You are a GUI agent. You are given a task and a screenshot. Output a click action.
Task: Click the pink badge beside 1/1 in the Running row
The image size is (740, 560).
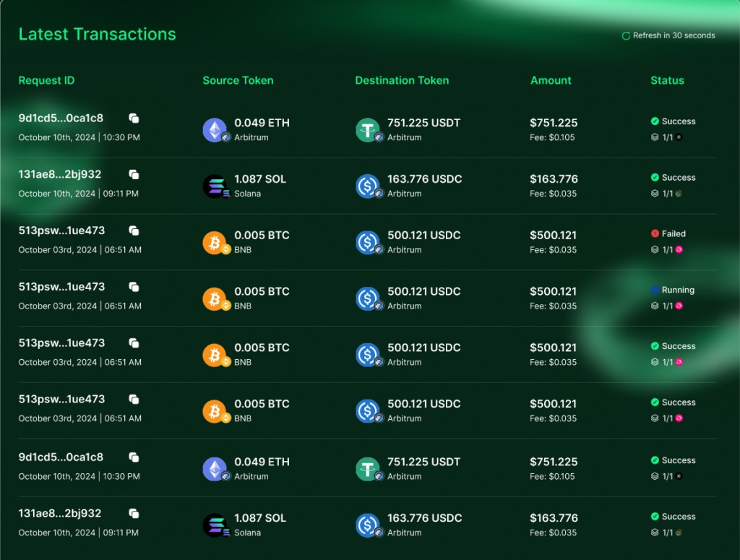click(679, 306)
